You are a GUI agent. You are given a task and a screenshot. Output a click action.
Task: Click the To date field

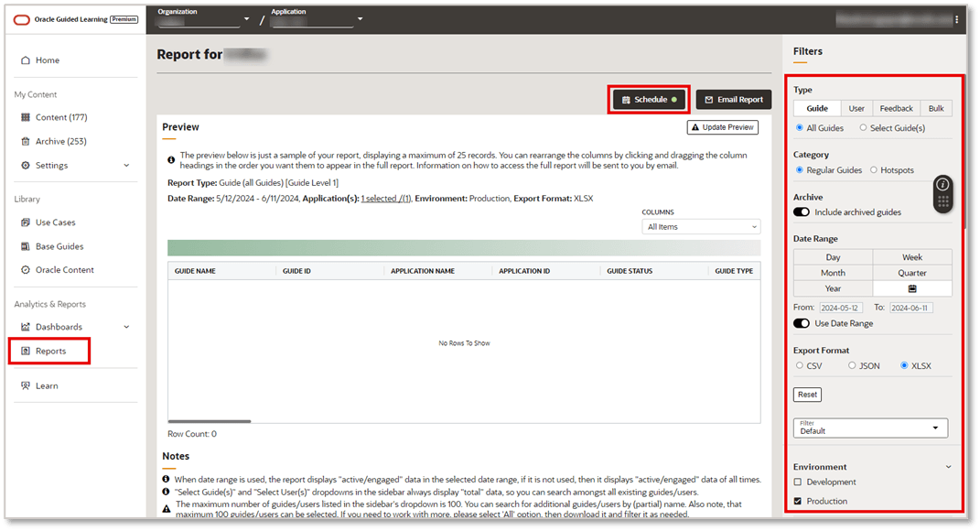point(911,308)
